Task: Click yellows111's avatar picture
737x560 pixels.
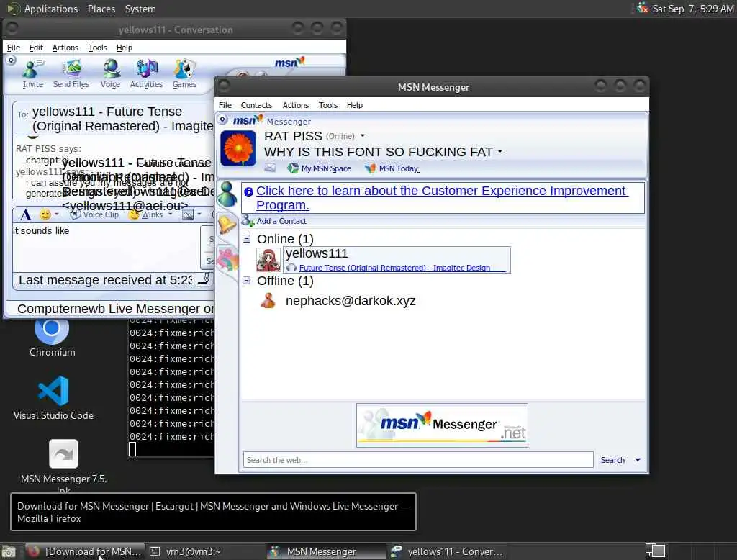Action: [268, 260]
